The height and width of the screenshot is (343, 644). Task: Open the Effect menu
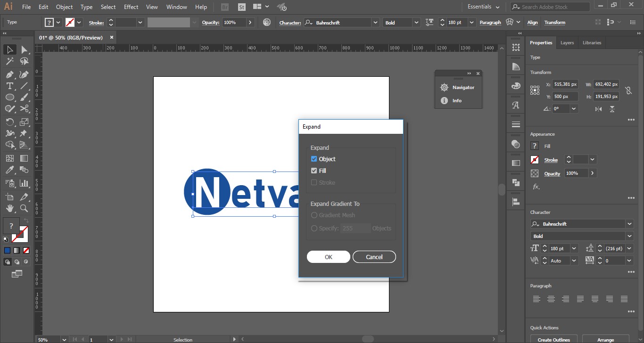131,7
